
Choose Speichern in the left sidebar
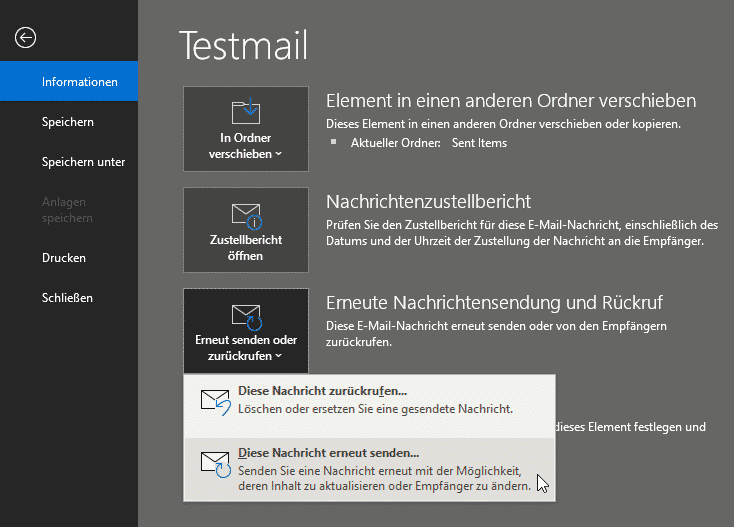(68, 122)
